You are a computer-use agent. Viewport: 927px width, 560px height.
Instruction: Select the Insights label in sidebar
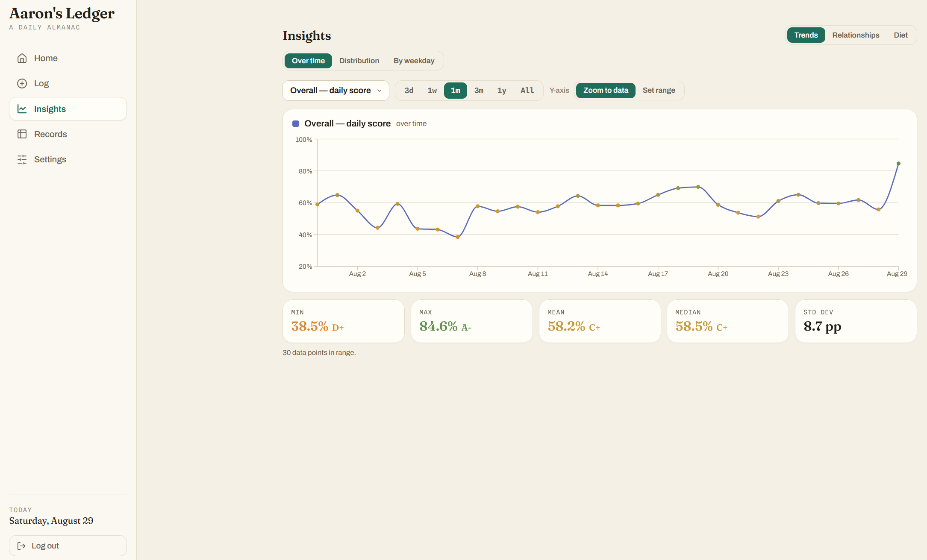click(x=50, y=109)
